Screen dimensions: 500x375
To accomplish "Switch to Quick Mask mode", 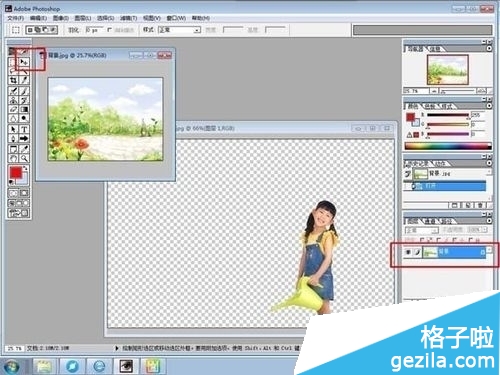I will [x=24, y=193].
